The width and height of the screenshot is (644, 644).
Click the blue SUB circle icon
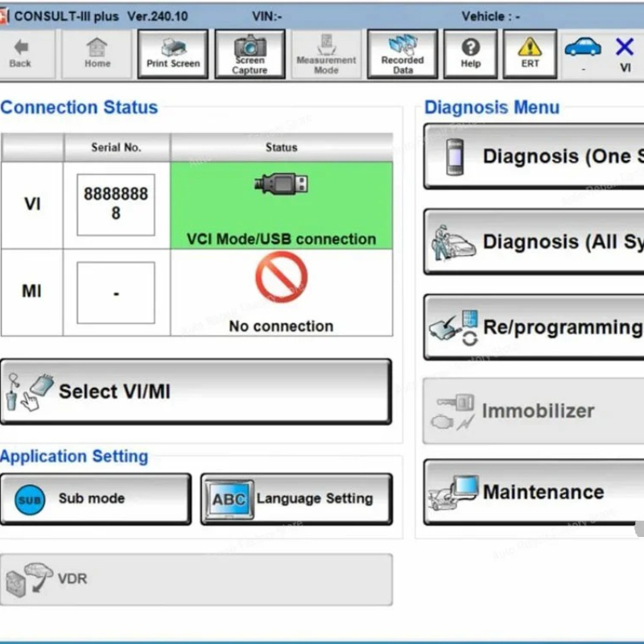[x=30, y=500]
